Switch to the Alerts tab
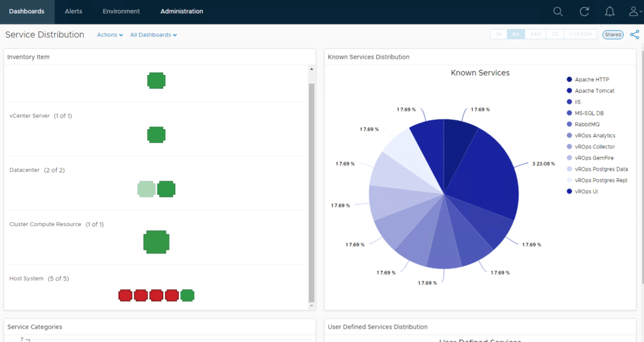This screenshot has height=342, width=644. [74, 11]
